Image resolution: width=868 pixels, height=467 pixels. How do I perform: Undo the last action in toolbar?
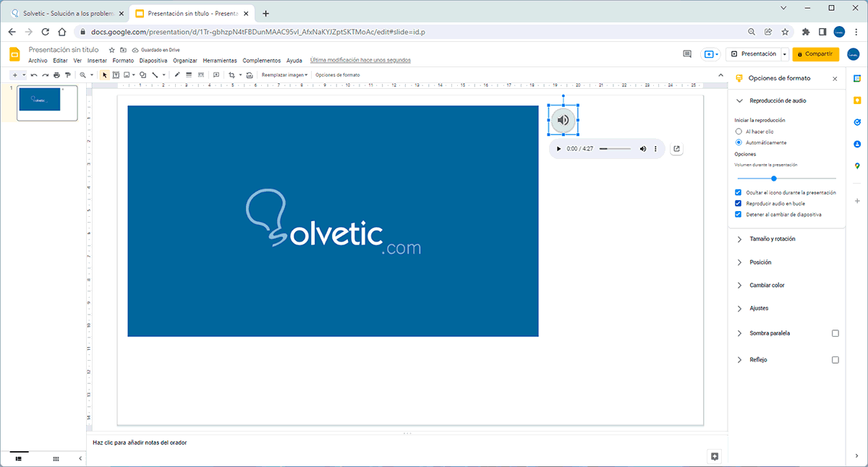[x=34, y=75]
